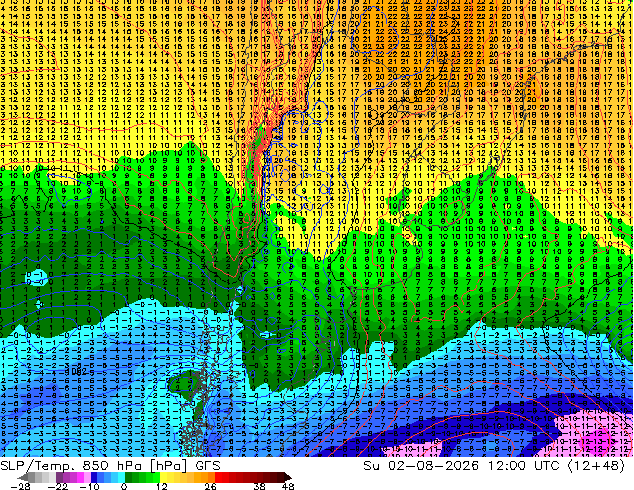Select the yellow swatch right of 12

coord(163,477)
